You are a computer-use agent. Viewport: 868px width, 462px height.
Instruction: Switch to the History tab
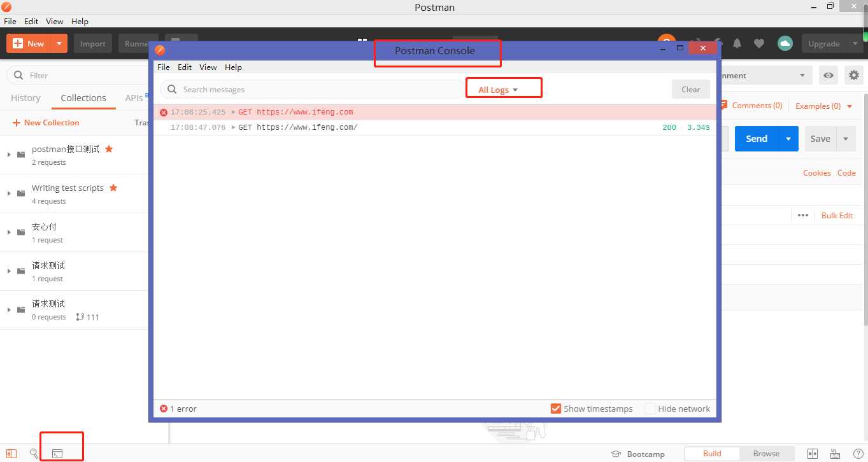click(x=25, y=98)
